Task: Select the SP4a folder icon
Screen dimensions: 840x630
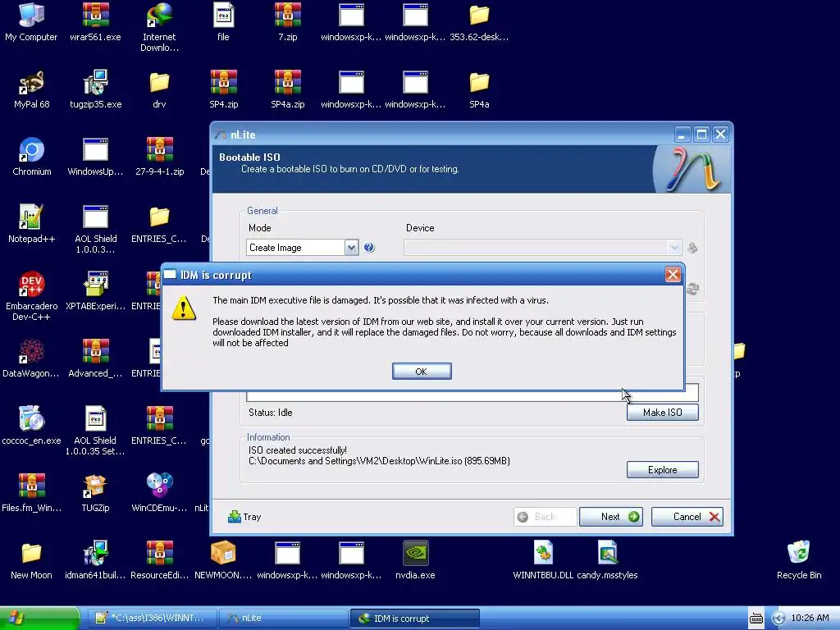Action: tap(479, 90)
